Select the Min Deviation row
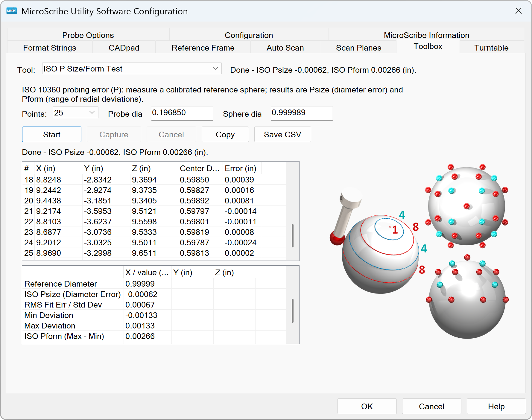The image size is (532, 420). tap(154, 315)
